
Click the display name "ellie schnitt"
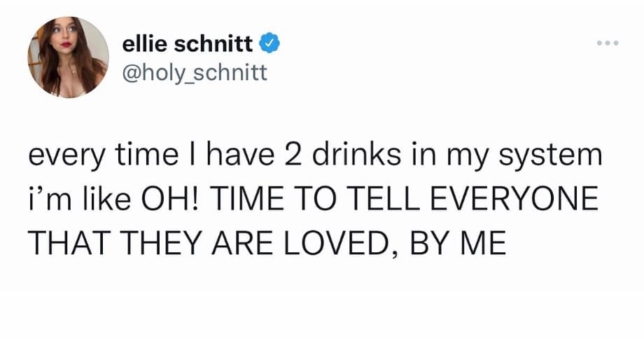pos(189,46)
